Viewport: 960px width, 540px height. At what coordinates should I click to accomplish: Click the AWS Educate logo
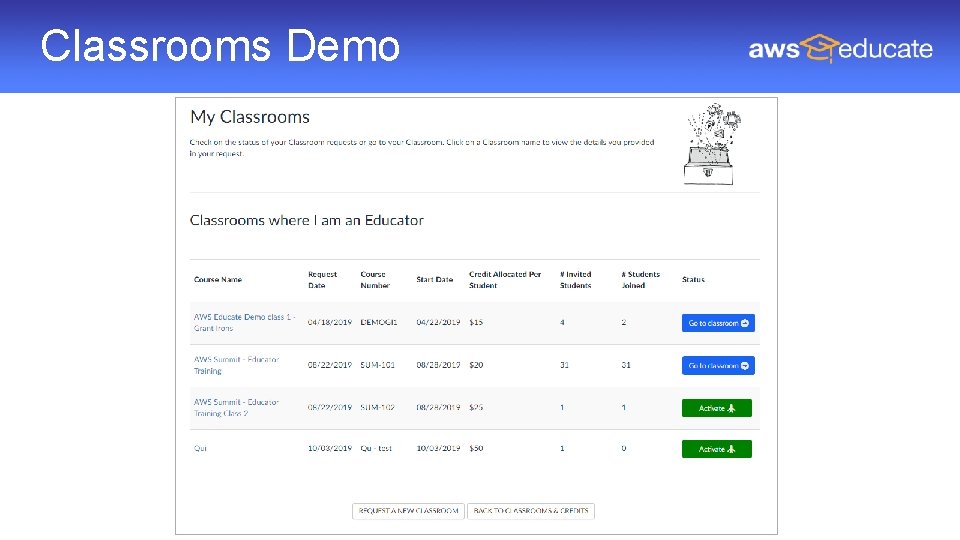[840, 48]
